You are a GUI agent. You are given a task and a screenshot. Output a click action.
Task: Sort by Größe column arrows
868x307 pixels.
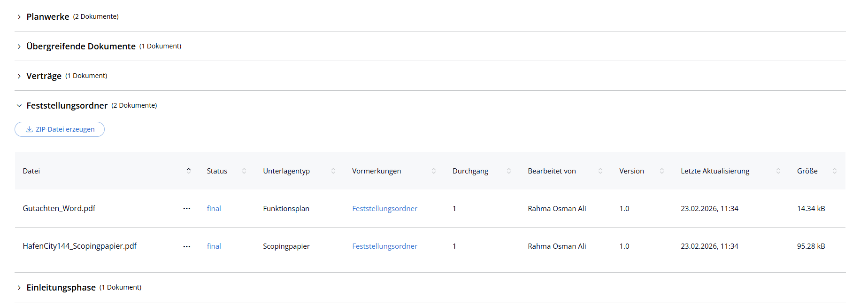[835, 171]
